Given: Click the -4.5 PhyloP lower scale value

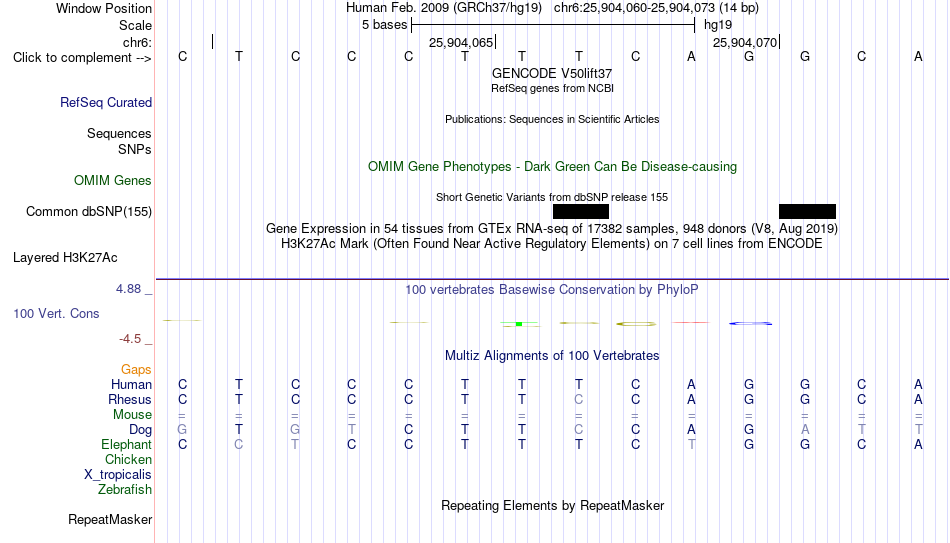Looking at the screenshot, I should pos(130,339).
